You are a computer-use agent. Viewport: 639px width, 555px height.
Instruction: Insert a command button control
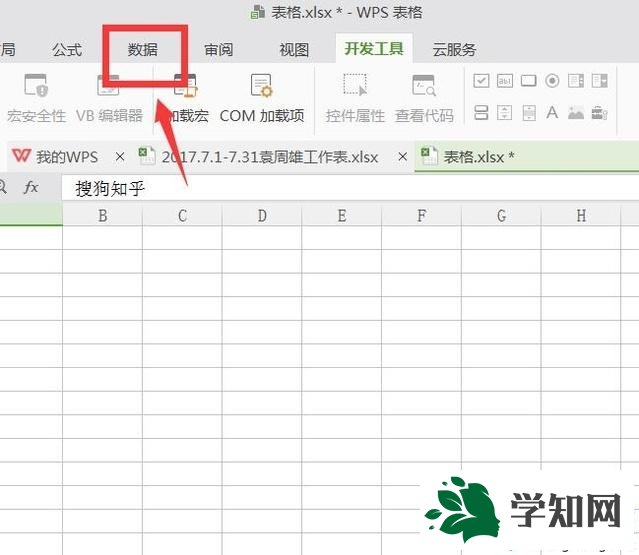point(529,81)
